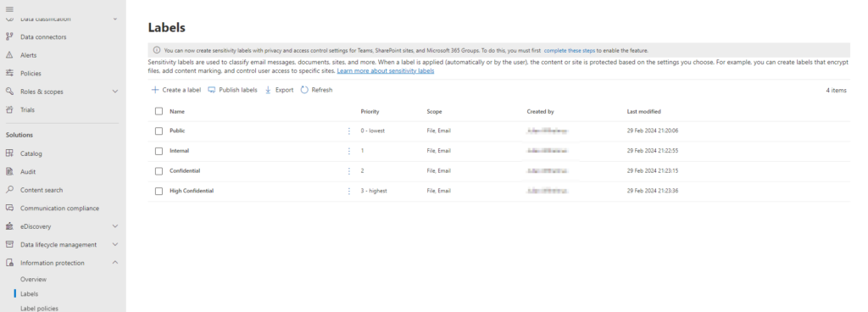Click the Information protection lock icon
The image size is (868, 312).
point(9,263)
